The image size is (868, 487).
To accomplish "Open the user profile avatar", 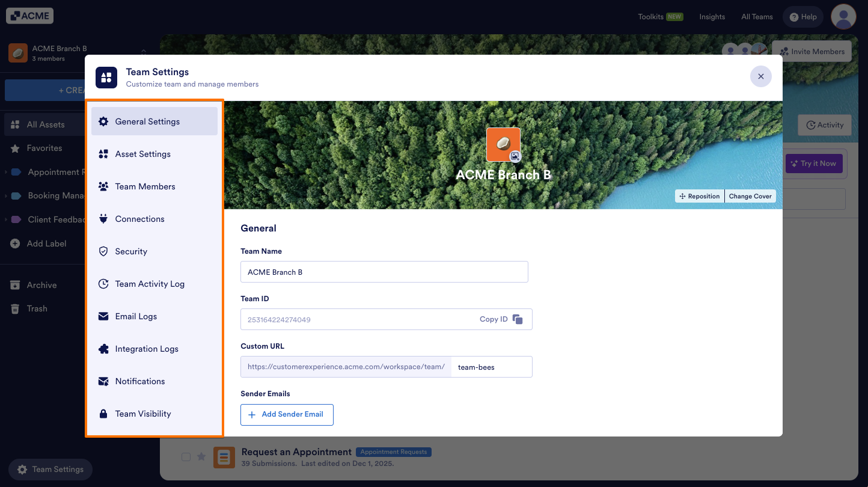I will [843, 17].
